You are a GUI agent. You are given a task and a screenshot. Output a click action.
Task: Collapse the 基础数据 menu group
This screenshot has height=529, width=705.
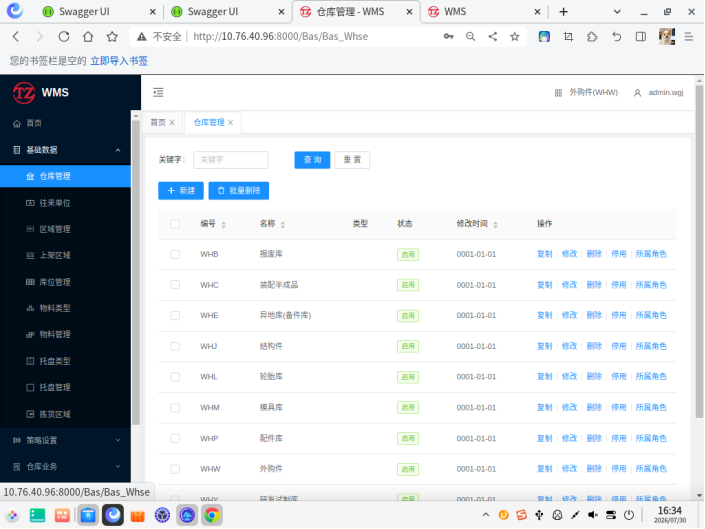click(65, 150)
